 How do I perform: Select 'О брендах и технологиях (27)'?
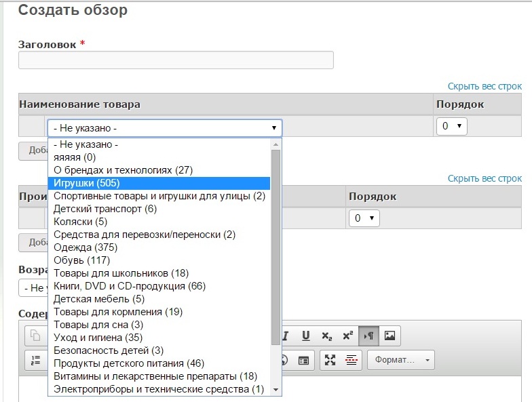pyautogui.click(x=159, y=170)
